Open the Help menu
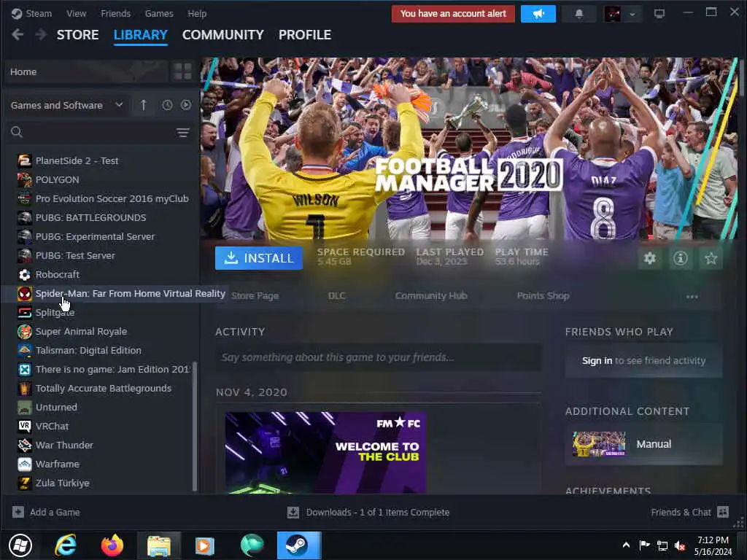 [x=197, y=13]
